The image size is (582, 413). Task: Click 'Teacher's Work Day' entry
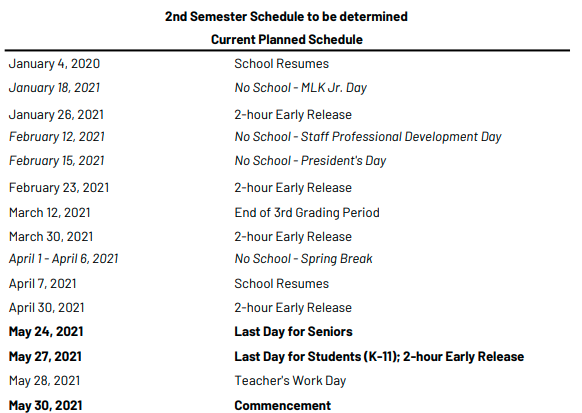(x=290, y=381)
